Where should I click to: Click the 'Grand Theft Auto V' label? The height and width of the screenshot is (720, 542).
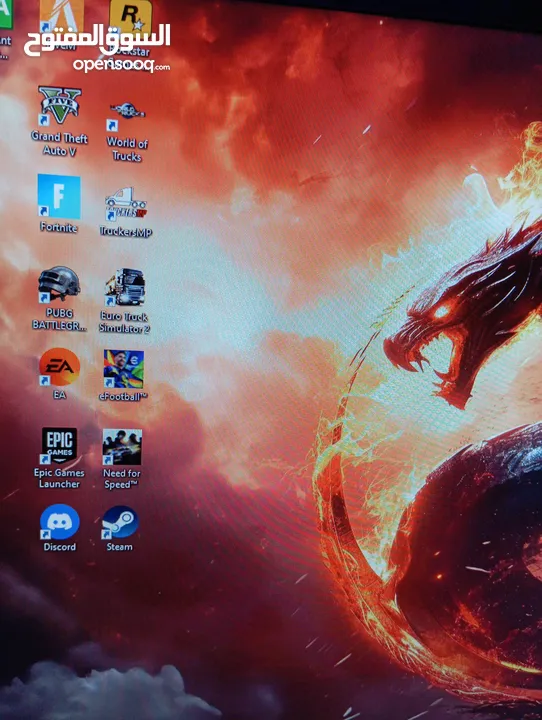pos(59,144)
